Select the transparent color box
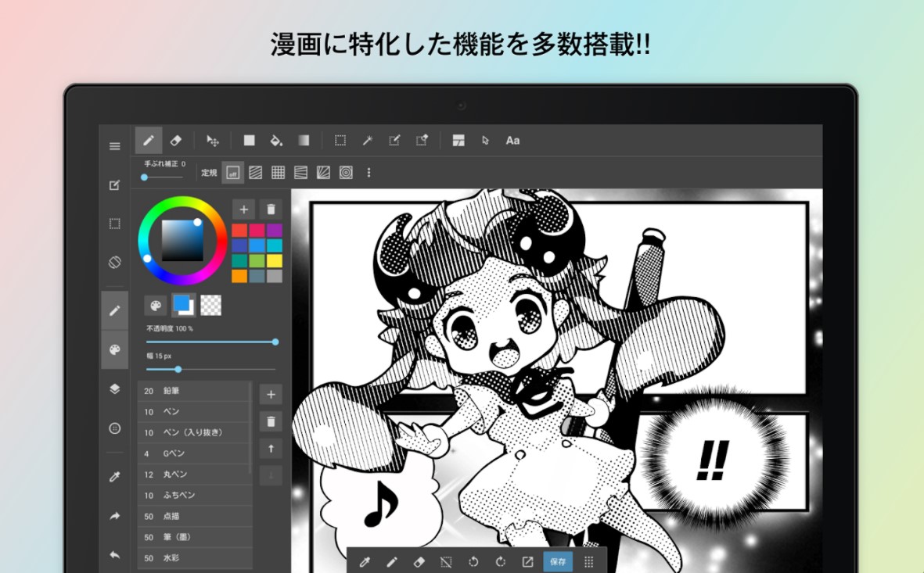Image resolution: width=924 pixels, height=573 pixels. point(210,305)
